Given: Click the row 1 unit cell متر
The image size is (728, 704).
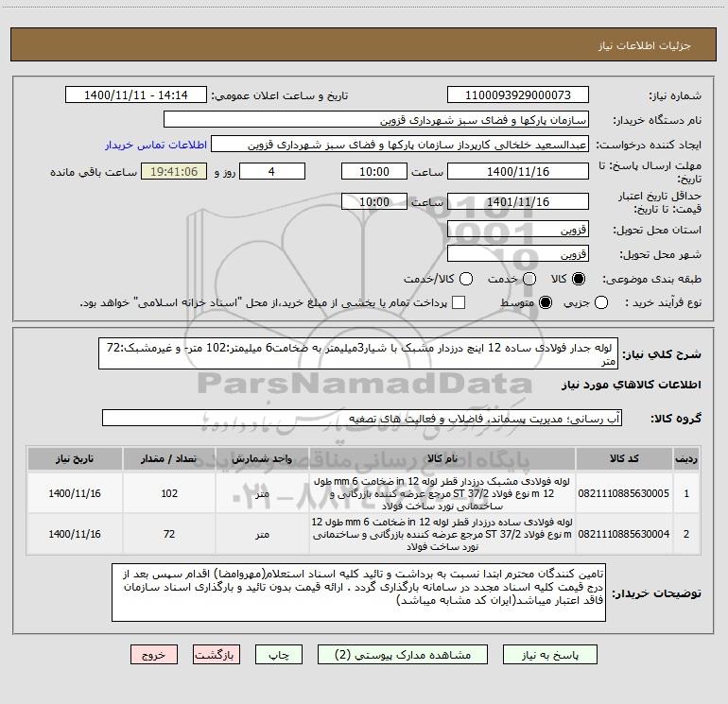Looking at the screenshot, I should tap(262, 493).
